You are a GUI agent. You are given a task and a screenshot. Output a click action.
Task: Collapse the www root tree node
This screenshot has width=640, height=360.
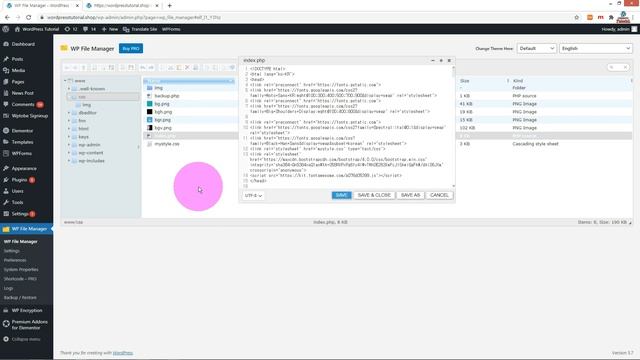pyautogui.click(x=65, y=81)
